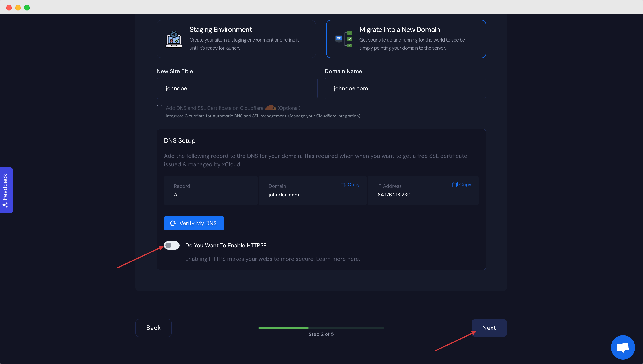Image resolution: width=643 pixels, height=364 pixels.
Task: Click the johndoe site title input field
Action: pos(237,88)
